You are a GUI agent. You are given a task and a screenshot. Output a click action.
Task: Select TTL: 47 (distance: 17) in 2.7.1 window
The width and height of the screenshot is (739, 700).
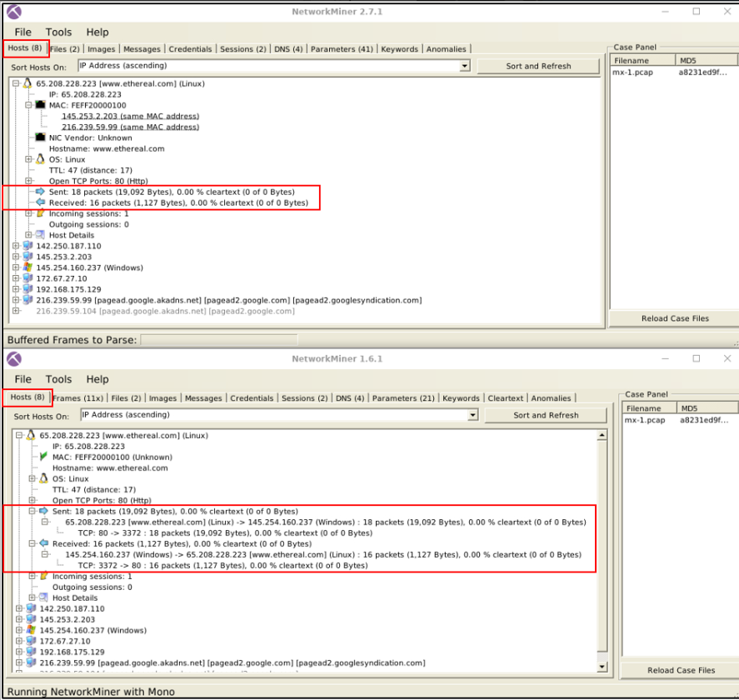(x=91, y=170)
